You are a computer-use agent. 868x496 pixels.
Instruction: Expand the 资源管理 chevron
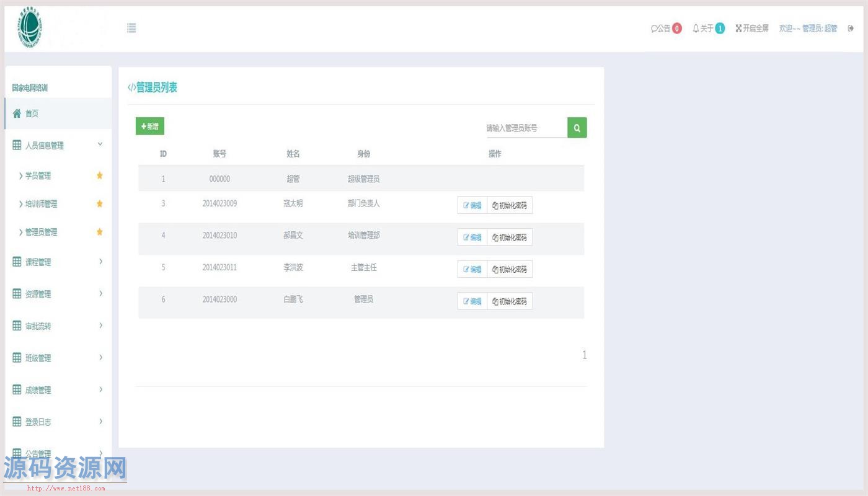point(101,293)
